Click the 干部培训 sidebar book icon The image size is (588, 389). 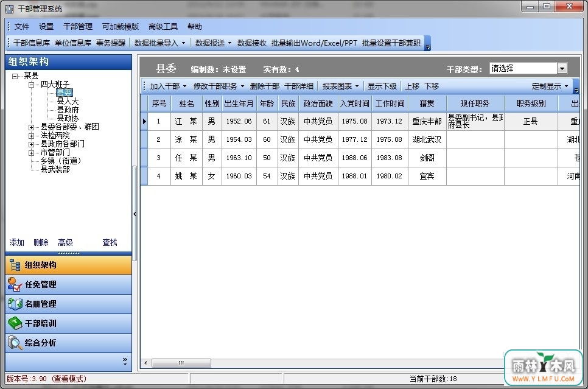[15, 323]
